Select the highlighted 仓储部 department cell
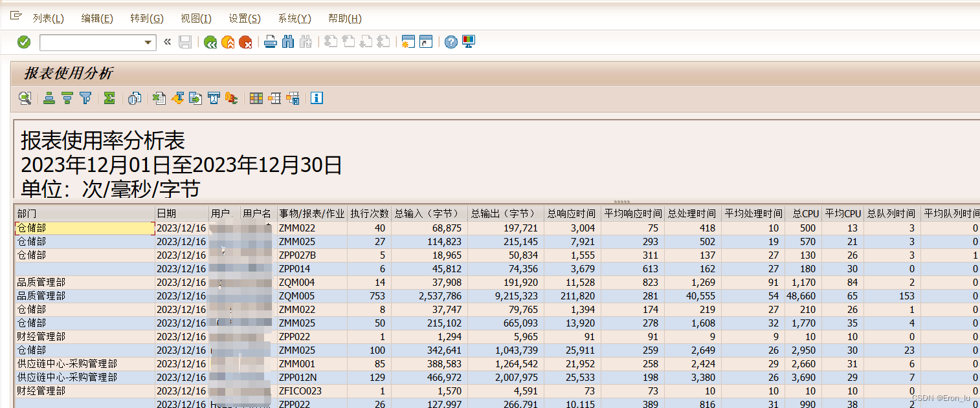The width and height of the screenshot is (980, 408). 84,228
